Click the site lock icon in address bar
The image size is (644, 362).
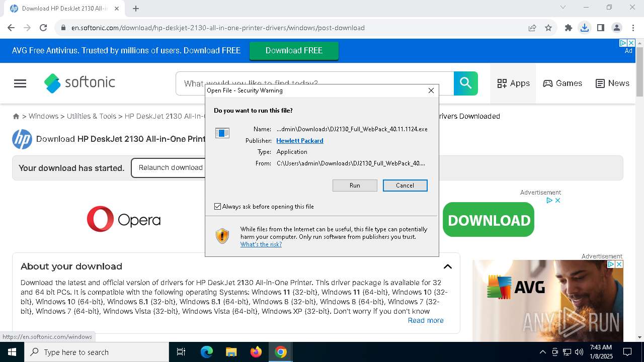63,28
